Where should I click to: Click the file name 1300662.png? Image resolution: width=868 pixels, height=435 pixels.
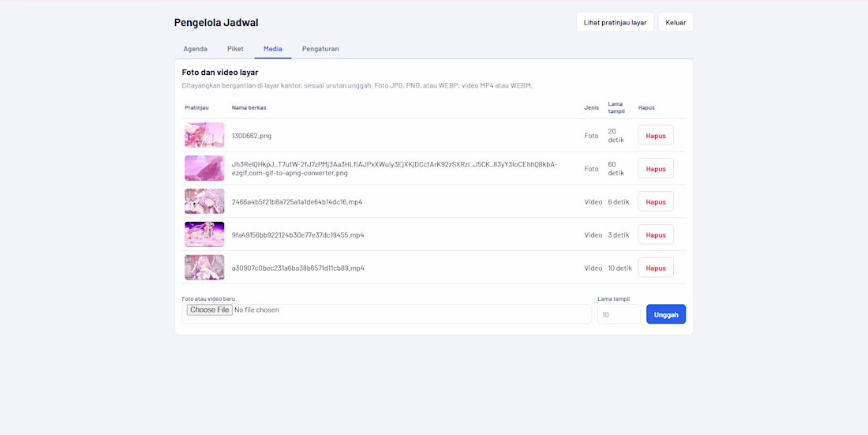[x=252, y=136]
